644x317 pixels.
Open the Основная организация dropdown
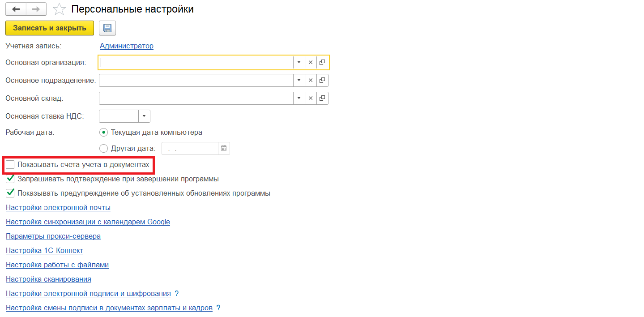(x=298, y=62)
